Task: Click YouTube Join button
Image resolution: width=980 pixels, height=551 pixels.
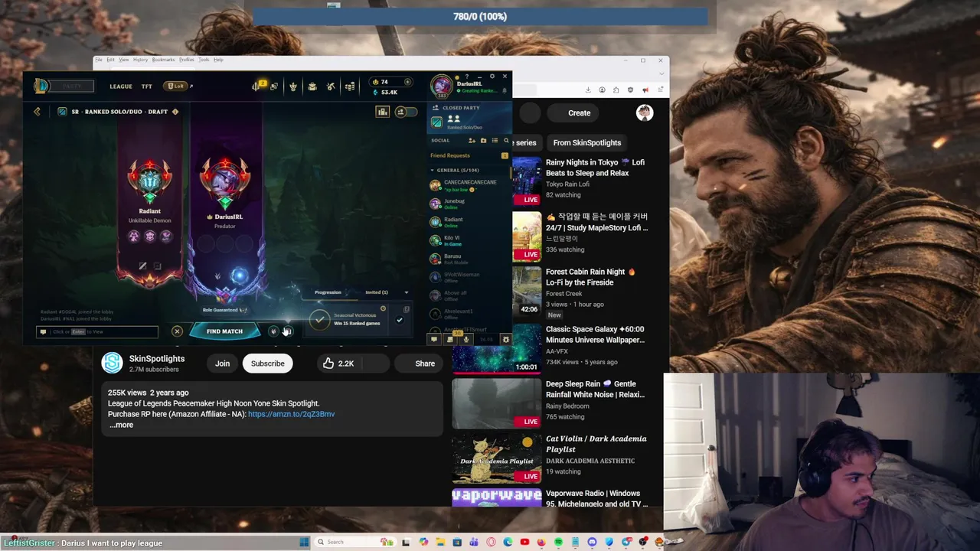Action: 222,364
